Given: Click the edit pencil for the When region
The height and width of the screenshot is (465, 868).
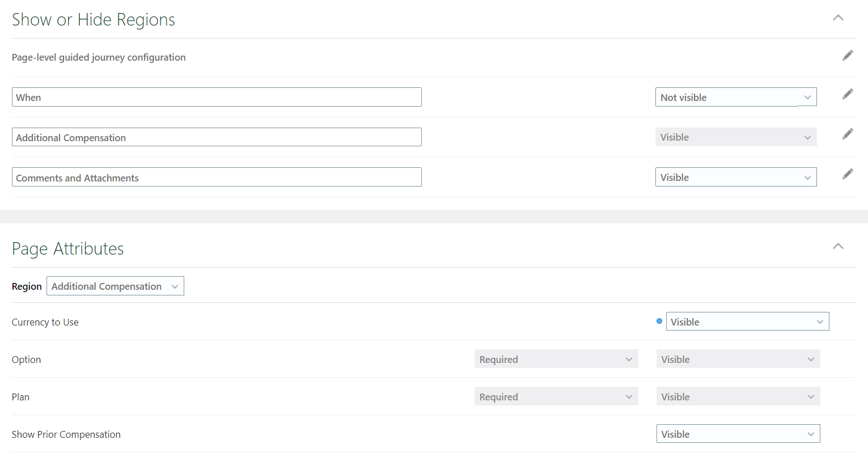Looking at the screenshot, I should [x=848, y=94].
